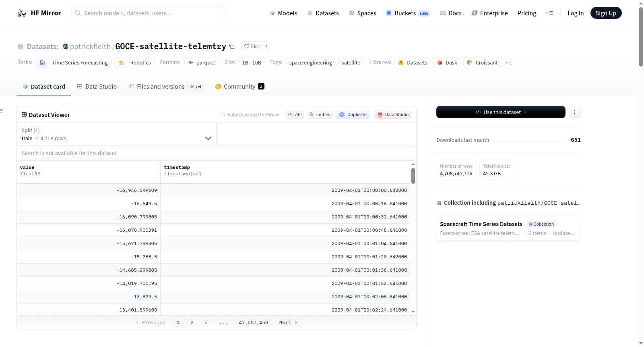Click the satellite tag
Screen dimensions: 644x347
click(351, 62)
